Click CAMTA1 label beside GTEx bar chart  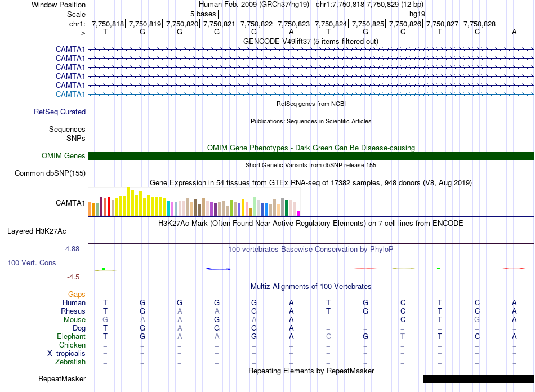(x=70, y=203)
